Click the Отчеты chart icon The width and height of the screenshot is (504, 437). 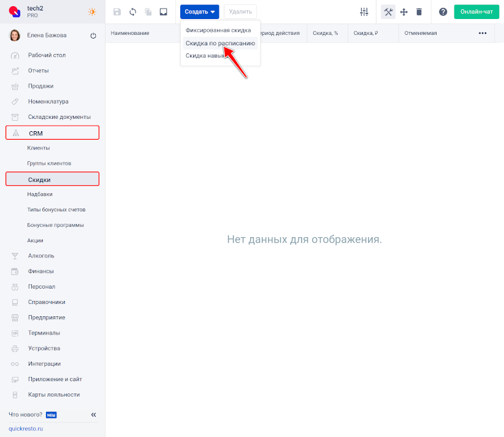15,71
